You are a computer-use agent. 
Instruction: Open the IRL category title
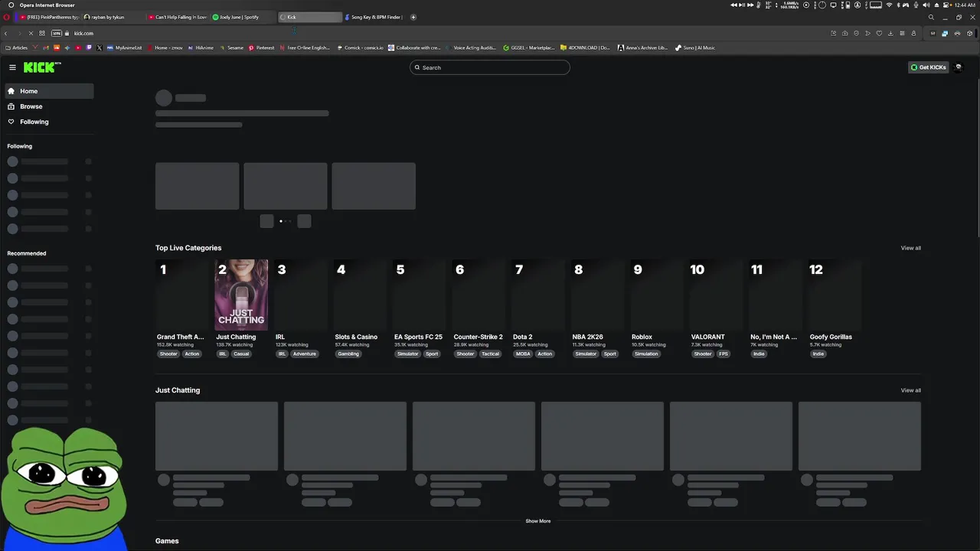(x=280, y=337)
